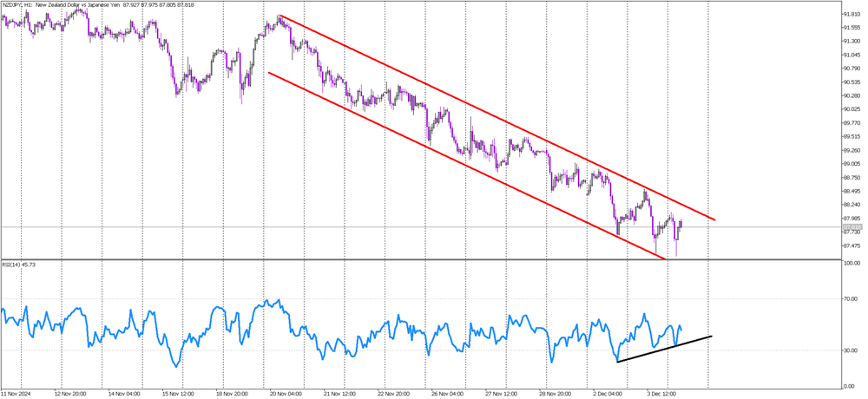Viewport: 868px width, 399px height.
Task: Click the RSI 30.00 level label
Action: (x=851, y=350)
